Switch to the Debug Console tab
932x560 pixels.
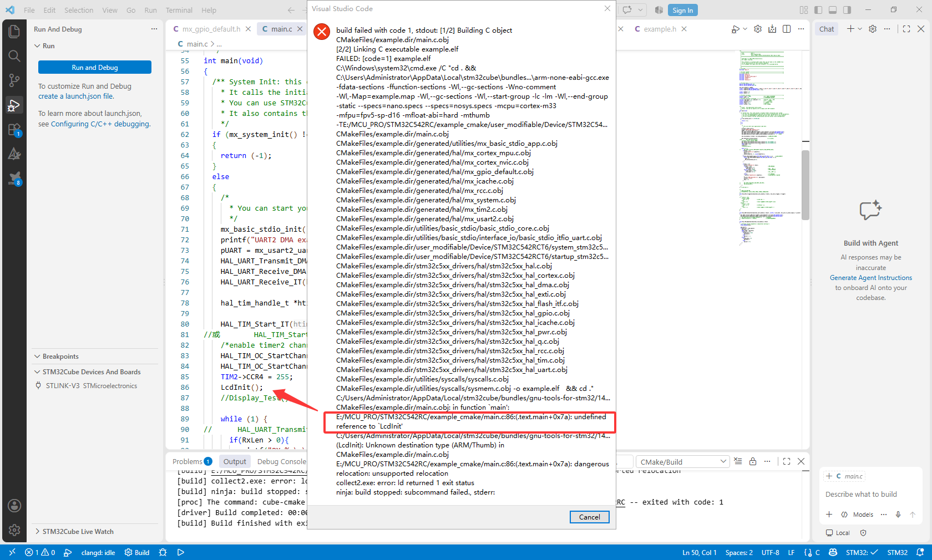[x=282, y=461]
